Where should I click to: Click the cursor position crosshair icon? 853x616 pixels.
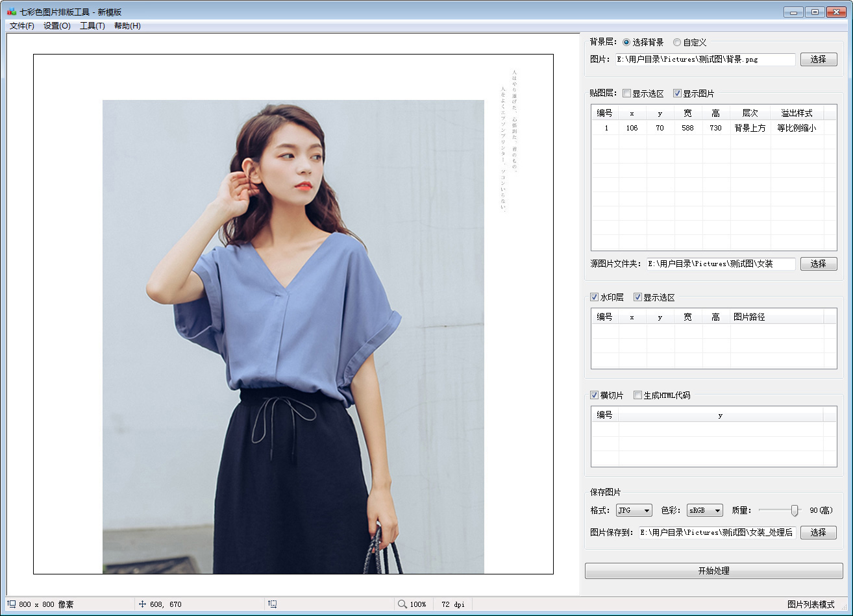tap(142, 604)
